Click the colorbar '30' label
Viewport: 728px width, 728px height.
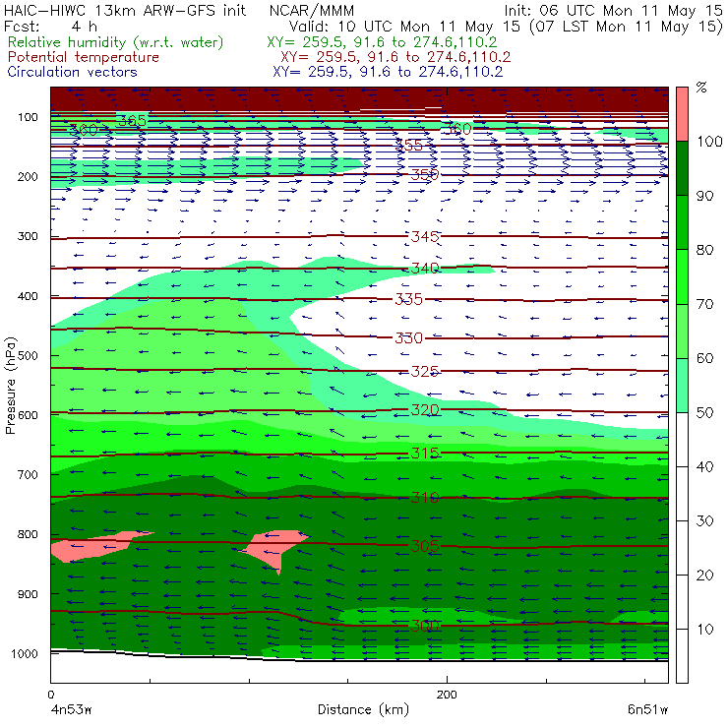(704, 521)
